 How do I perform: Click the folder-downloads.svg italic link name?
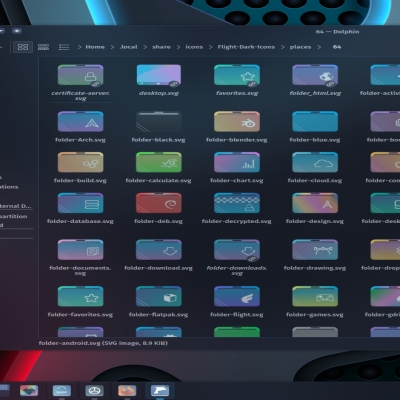(237, 270)
